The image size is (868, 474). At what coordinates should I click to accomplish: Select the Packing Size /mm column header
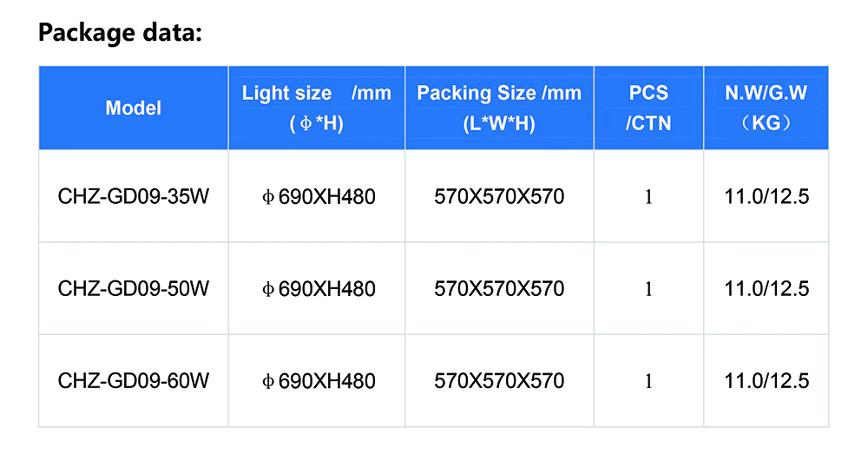click(499, 108)
